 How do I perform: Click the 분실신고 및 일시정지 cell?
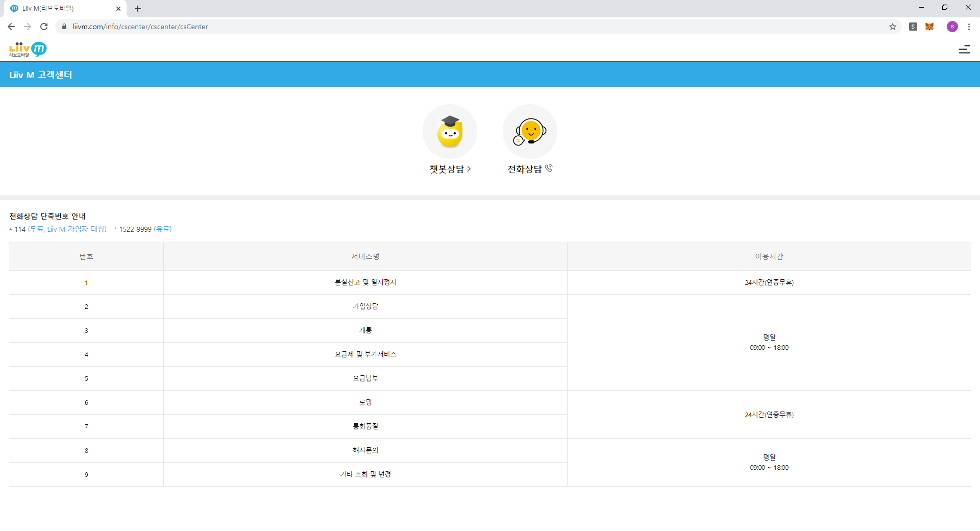(365, 282)
